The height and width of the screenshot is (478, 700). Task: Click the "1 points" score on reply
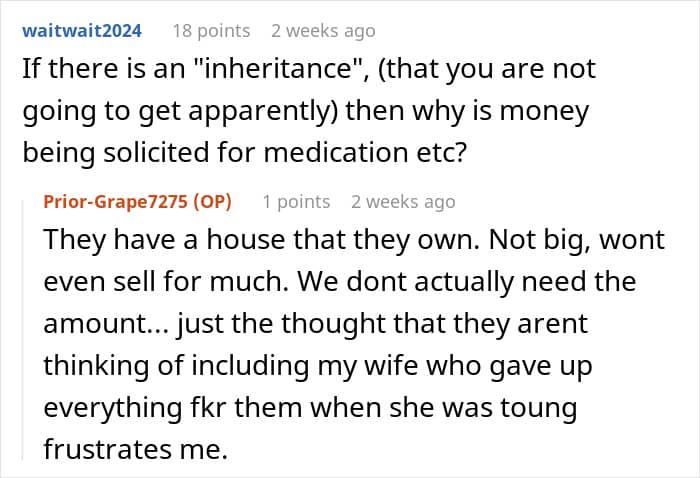296,202
